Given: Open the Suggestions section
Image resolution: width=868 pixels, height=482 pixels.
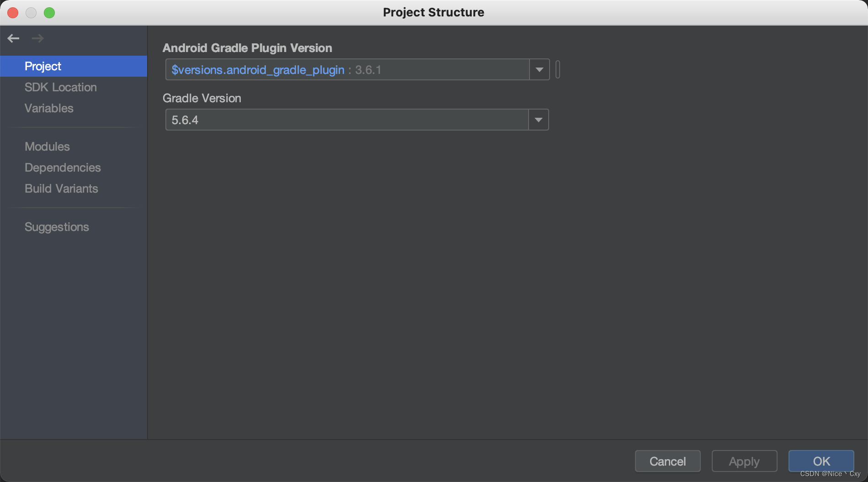Looking at the screenshot, I should tap(57, 227).
